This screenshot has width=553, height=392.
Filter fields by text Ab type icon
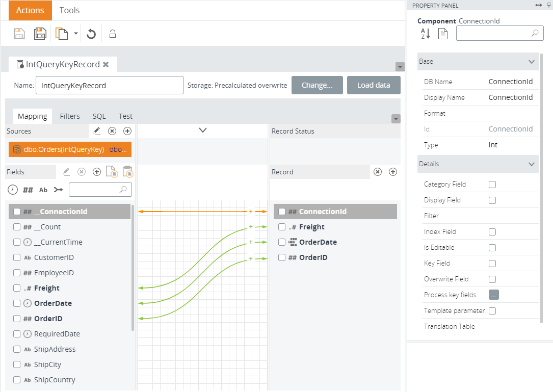point(43,190)
